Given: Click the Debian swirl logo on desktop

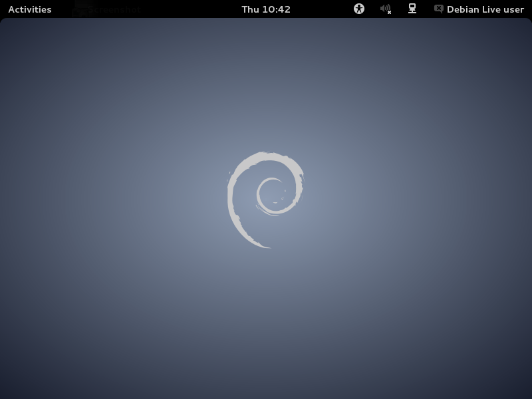Looking at the screenshot, I should pos(265,199).
